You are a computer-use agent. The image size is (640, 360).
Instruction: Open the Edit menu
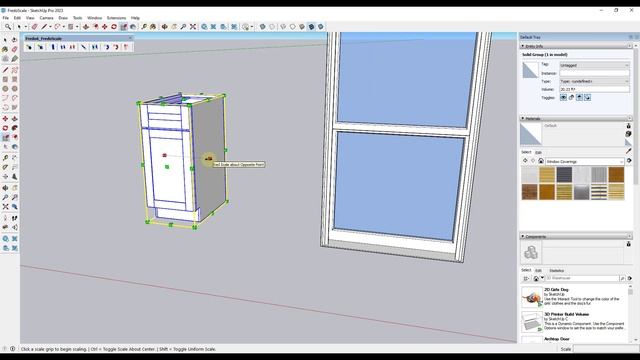click(x=17, y=18)
